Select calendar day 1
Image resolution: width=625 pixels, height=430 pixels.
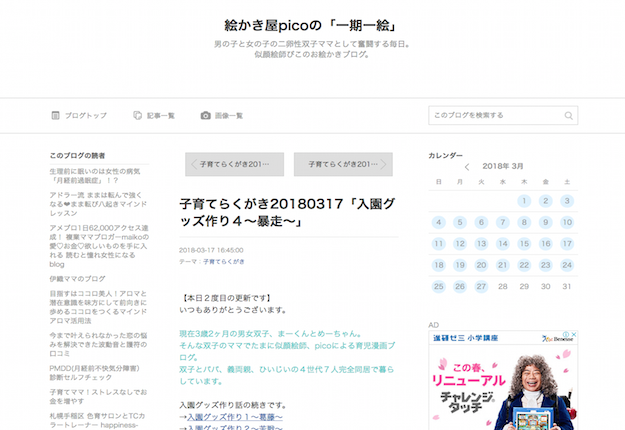[x=524, y=201]
